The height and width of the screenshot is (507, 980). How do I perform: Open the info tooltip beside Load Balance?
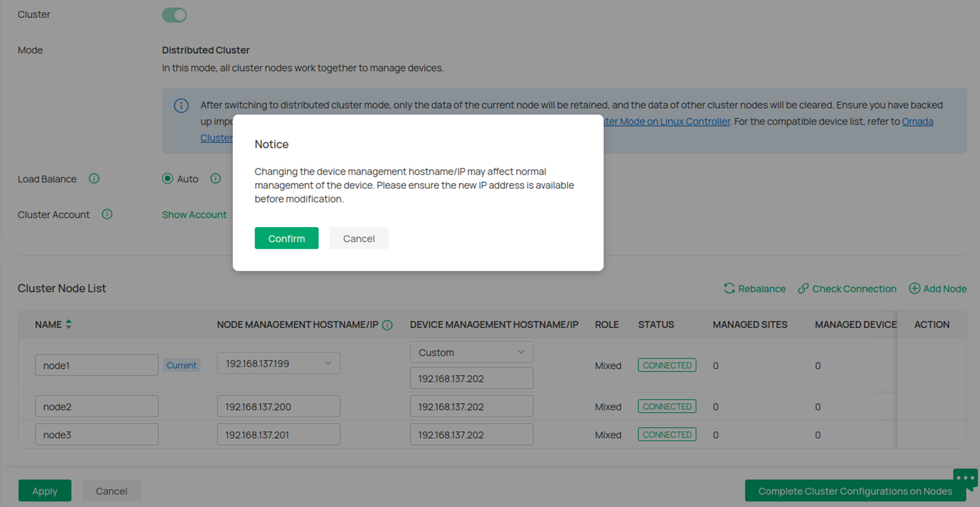coord(94,179)
